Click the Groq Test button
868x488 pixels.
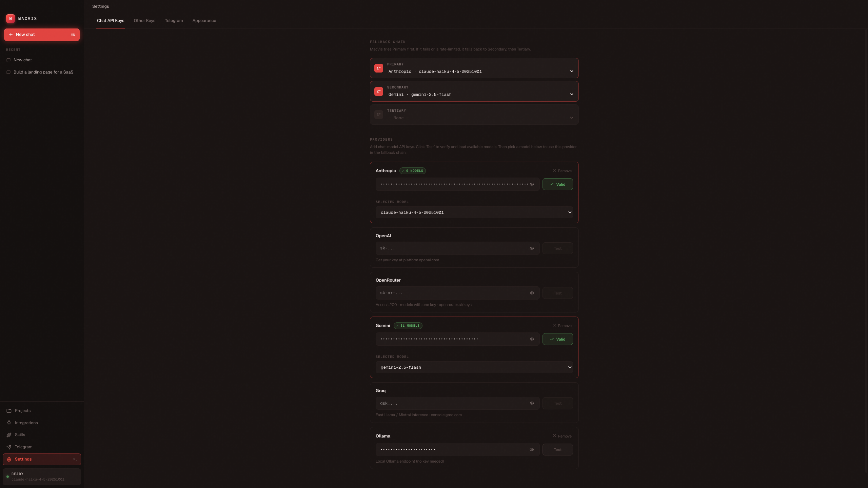(557, 403)
